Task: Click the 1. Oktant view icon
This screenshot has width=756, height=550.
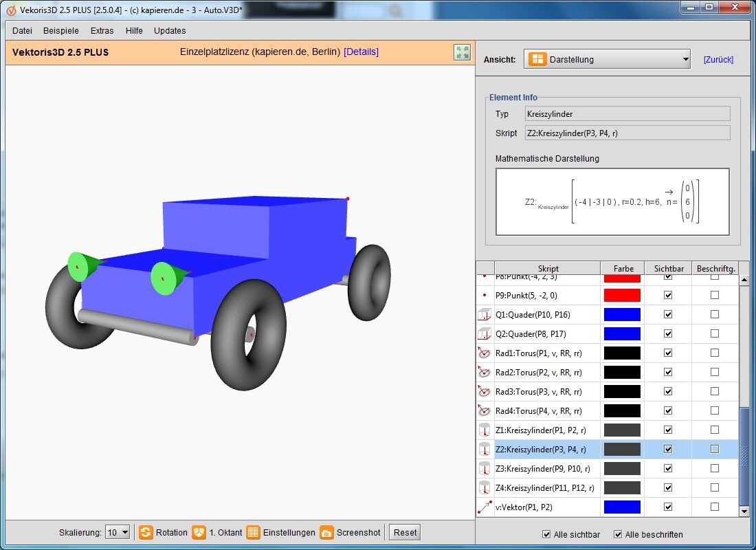Action: coord(199,533)
